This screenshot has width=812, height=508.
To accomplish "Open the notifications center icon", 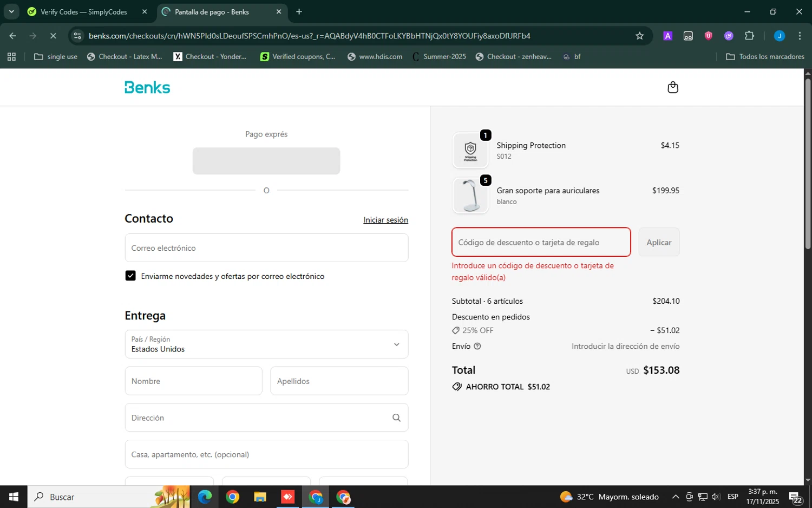I will [x=795, y=497].
